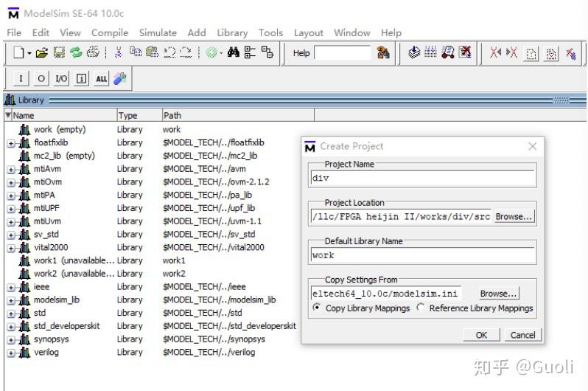
Task: Open the File menu
Action: (14, 32)
